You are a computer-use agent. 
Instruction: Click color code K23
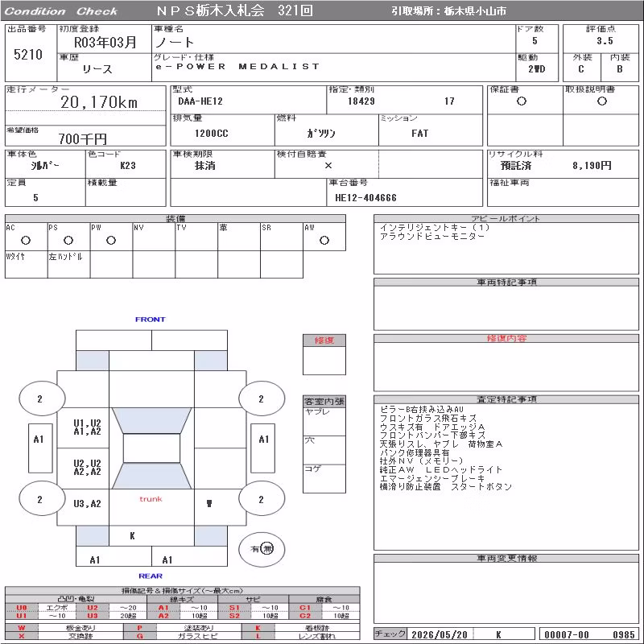pyautogui.click(x=128, y=166)
